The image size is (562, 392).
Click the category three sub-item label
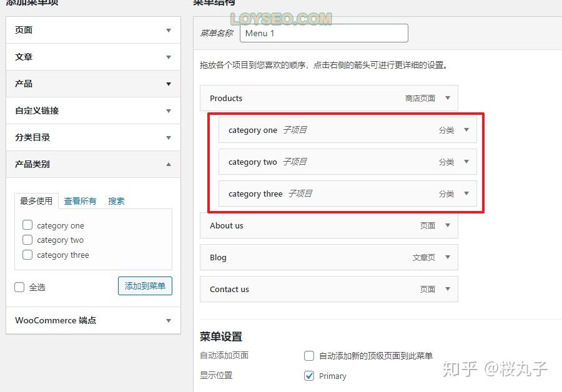255,194
